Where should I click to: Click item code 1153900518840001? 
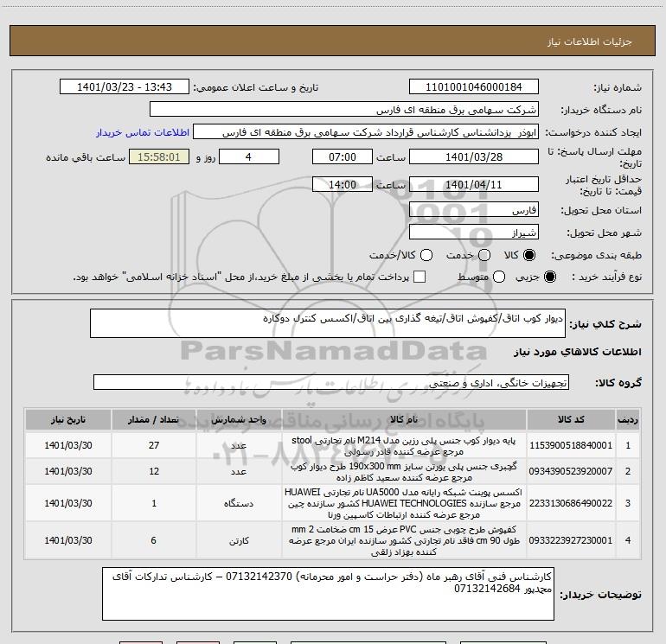[571, 445]
